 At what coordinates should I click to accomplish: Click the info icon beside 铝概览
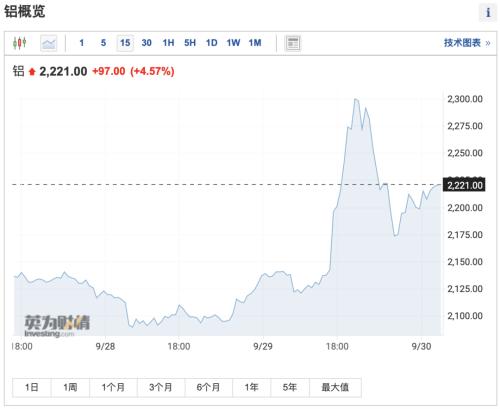pos(488,13)
